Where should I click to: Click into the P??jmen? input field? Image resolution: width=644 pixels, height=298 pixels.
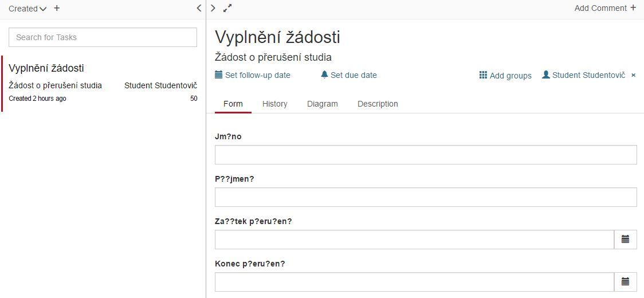426,197
